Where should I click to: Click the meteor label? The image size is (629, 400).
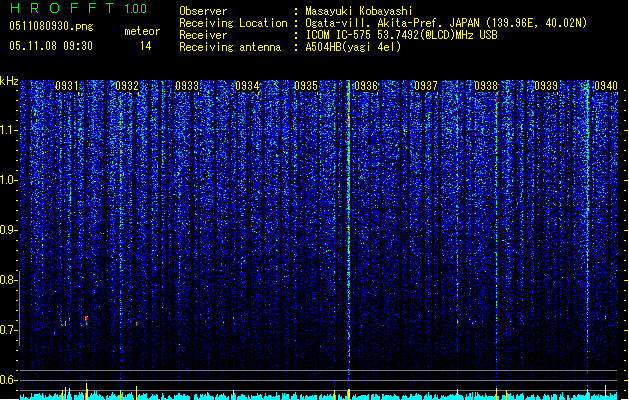142,31
